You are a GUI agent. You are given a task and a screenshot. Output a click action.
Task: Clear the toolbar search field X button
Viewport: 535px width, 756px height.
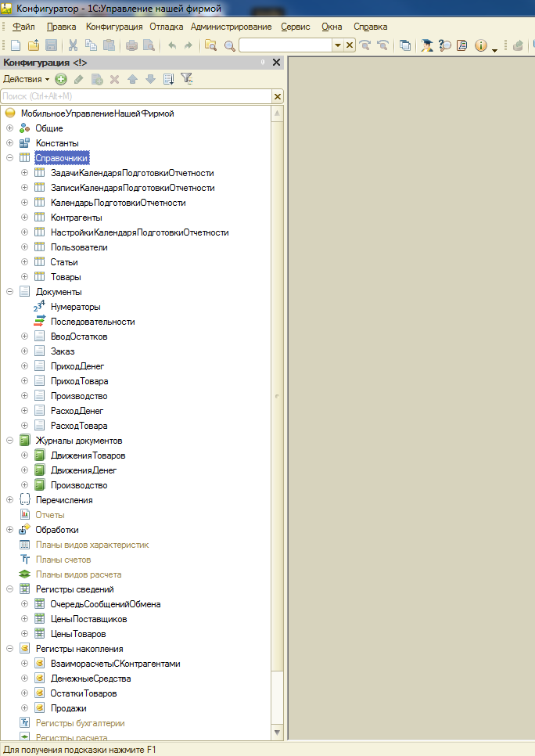tap(350, 45)
